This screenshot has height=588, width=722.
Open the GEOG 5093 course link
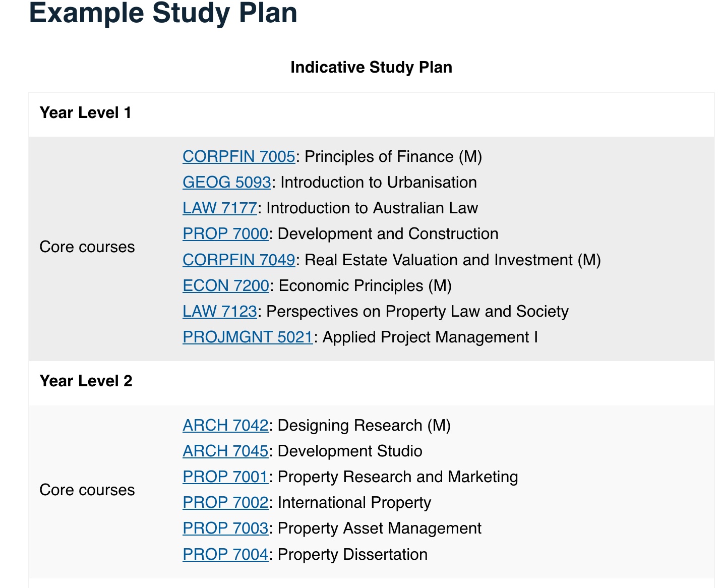pos(227,183)
